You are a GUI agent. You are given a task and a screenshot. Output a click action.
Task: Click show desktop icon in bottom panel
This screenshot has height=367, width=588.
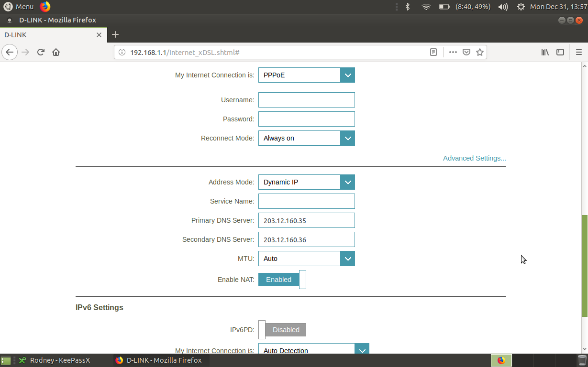(x=6, y=360)
